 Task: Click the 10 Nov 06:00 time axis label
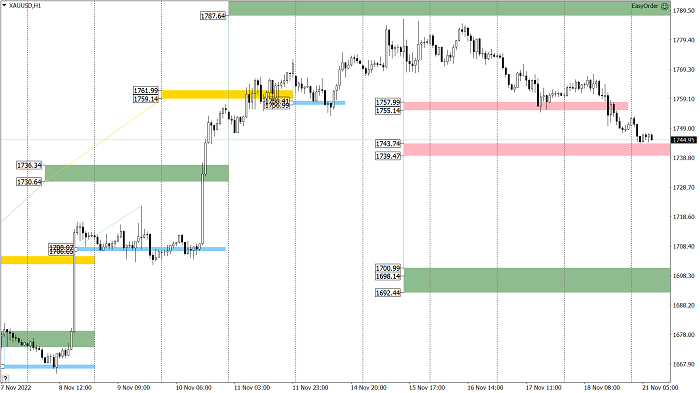pyautogui.click(x=193, y=388)
